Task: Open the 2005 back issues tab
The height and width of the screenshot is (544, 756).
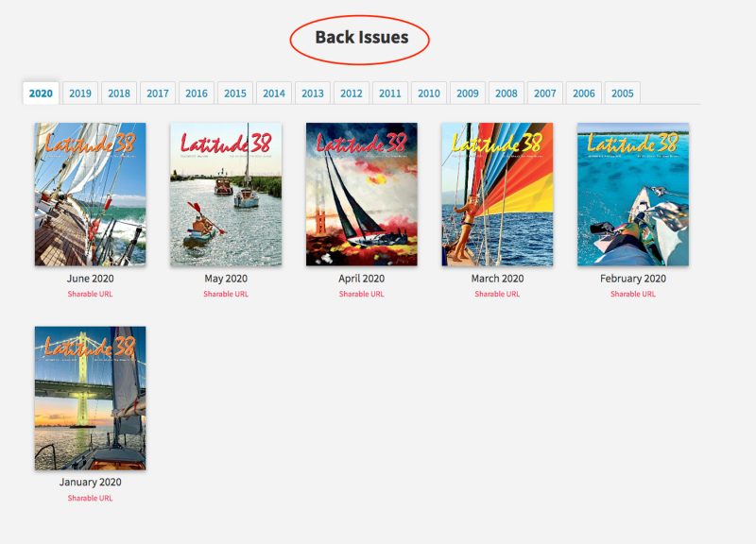Action: (x=623, y=93)
